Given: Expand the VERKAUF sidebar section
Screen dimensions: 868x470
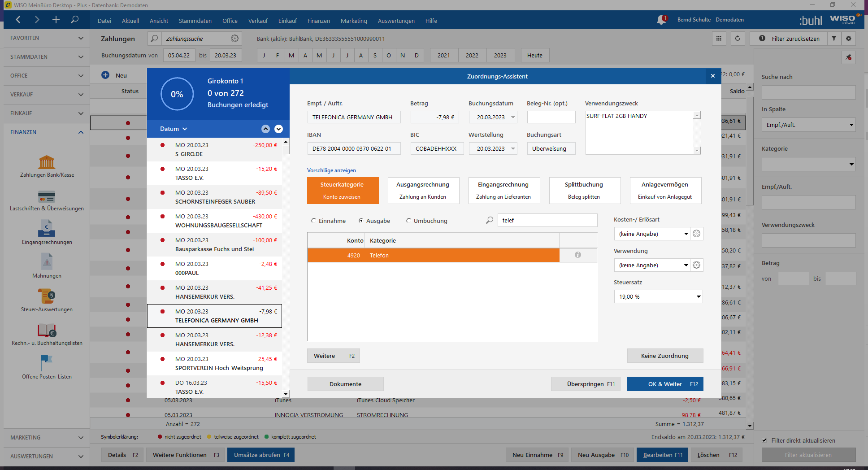Looking at the screenshot, I should pyautogui.click(x=45, y=95).
